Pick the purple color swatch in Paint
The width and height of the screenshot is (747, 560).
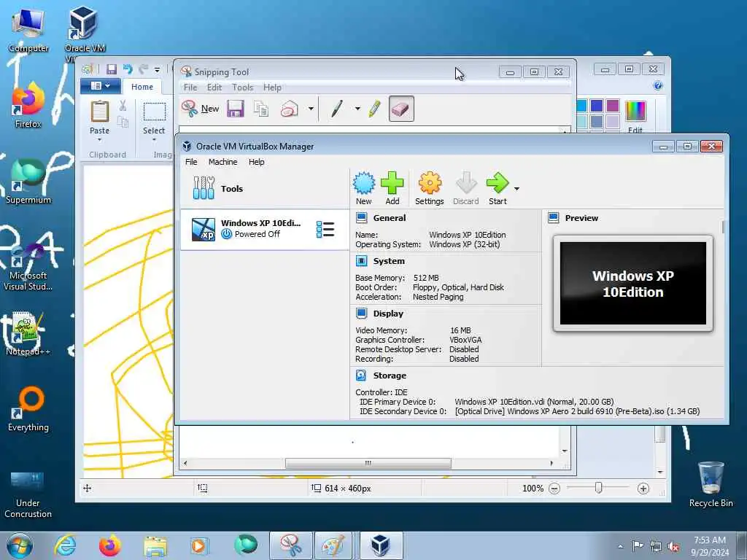tap(613, 105)
